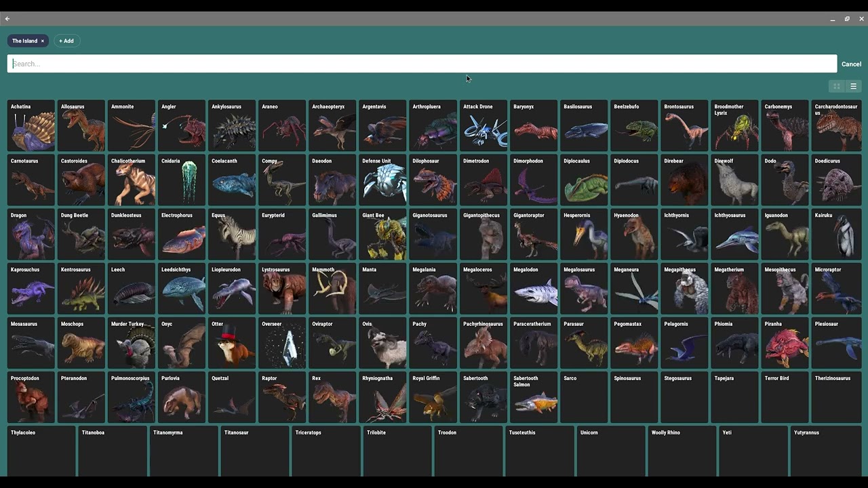
Task: Open the Giganotosaurus tile
Action: click(433, 234)
